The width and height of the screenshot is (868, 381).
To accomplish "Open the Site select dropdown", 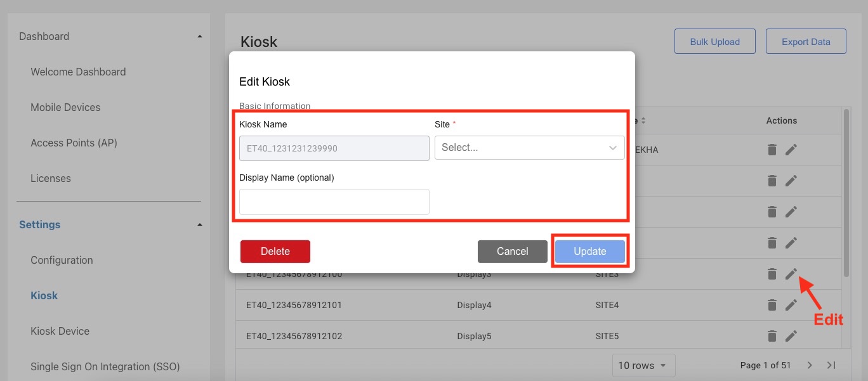I will point(529,148).
